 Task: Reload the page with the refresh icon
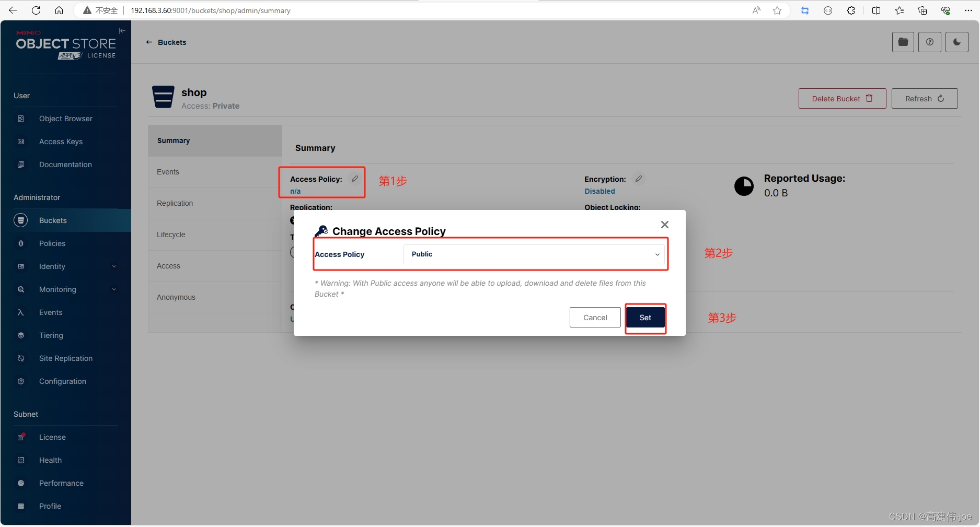[36, 10]
